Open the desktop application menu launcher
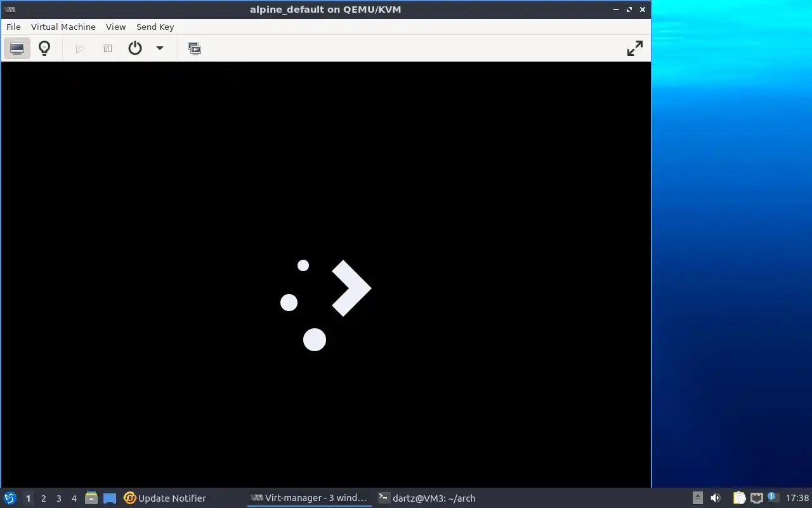This screenshot has width=812, height=508. tap(10, 498)
